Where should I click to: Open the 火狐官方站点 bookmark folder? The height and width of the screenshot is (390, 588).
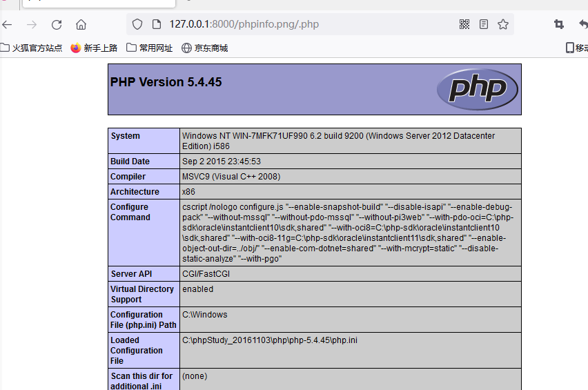pyautogui.click(x=31, y=48)
